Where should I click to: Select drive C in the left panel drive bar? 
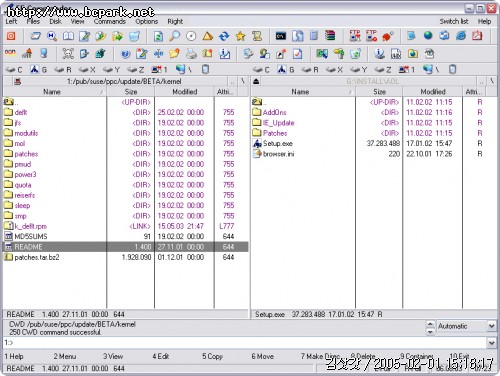[14, 70]
